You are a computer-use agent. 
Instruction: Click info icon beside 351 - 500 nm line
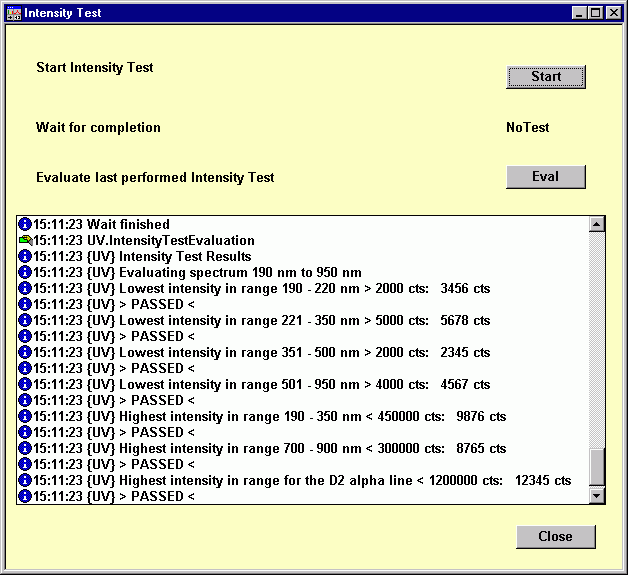pos(25,352)
